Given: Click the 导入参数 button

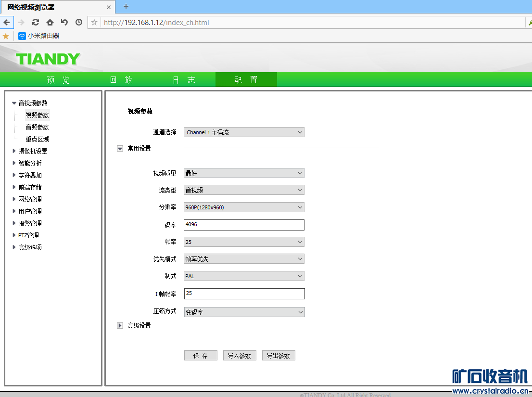Looking at the screenshot, I should (240, 356).
